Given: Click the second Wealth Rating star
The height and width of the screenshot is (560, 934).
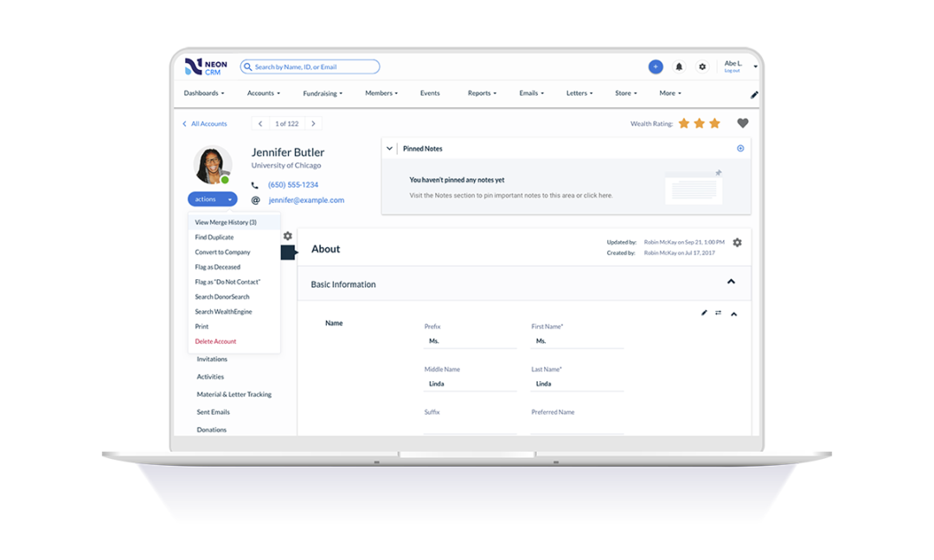Looking at the screenshot, I should coord(700,124).
